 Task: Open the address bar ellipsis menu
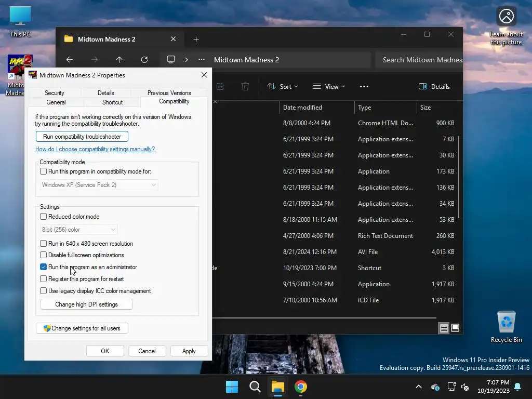(x=202, y=59)
